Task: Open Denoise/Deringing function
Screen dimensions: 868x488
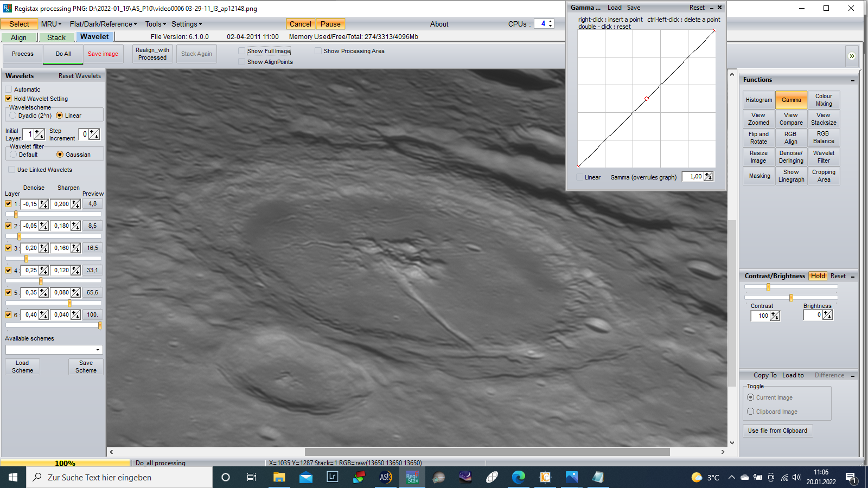Action: (791, 157)
